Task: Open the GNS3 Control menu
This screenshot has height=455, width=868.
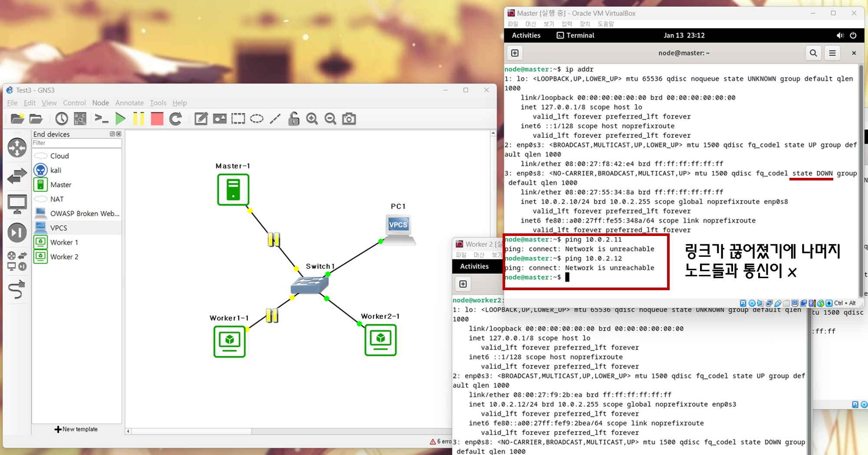Action: pyautogui.click(x=74, y=103)
